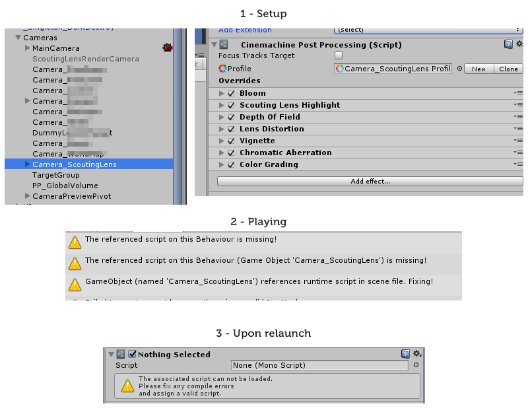
Task: Click the gear icon on Nothing Selected component
Action: point(416,355)
